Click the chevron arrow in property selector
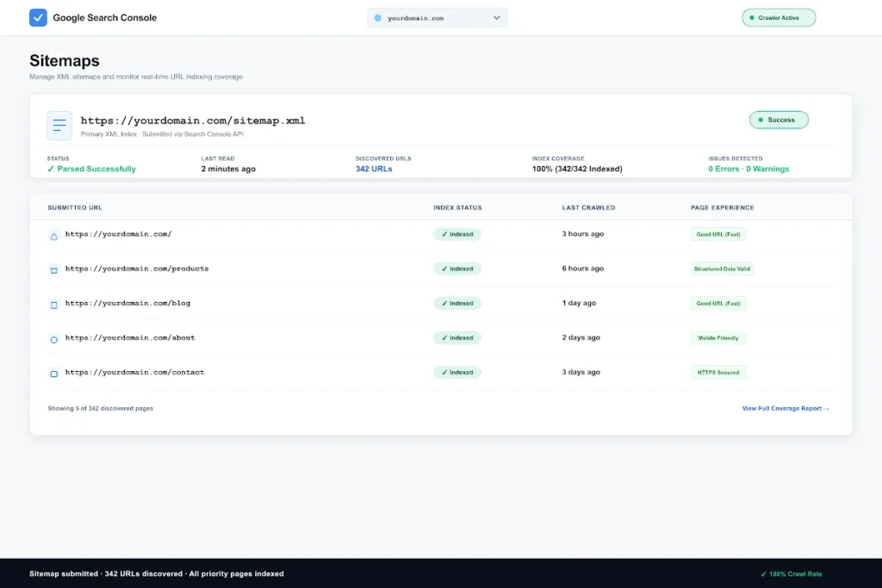Screen dimensions: 882x588 (x=497, y=18)
